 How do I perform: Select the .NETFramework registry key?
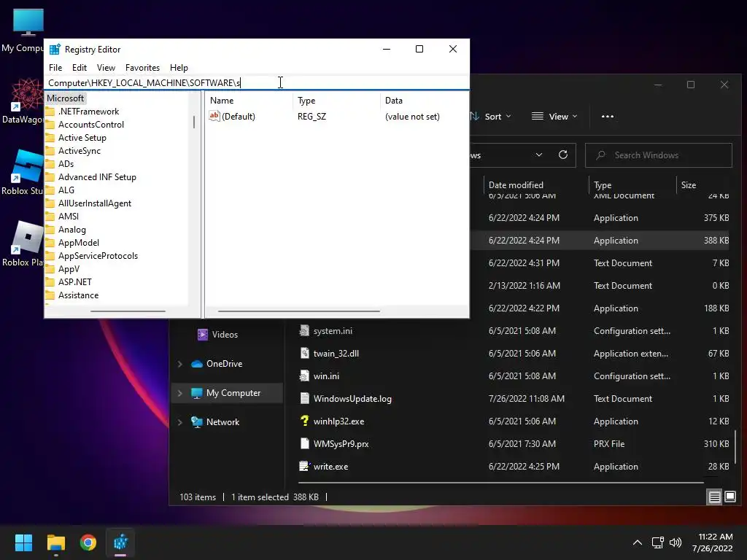click(88, 112)
